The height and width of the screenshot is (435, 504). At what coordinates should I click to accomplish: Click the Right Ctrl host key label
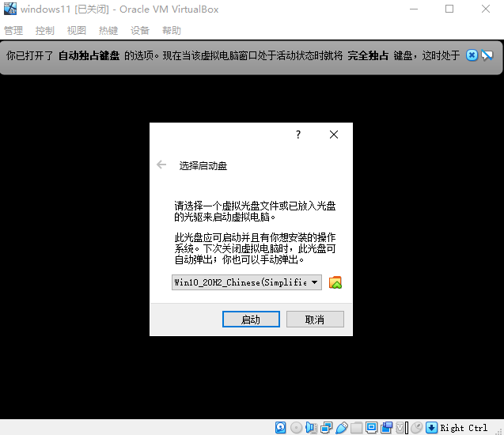click(x=464, y=428)
